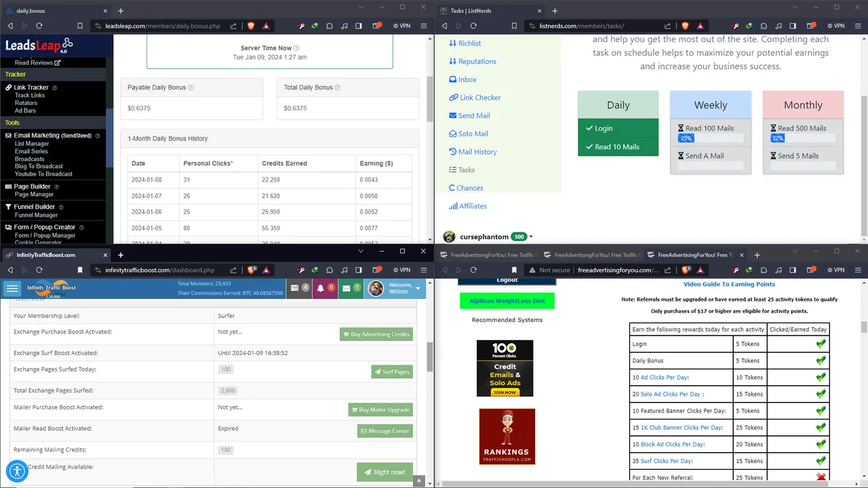Expand the Welcome, Wilson user dropdown

[396, 288]
